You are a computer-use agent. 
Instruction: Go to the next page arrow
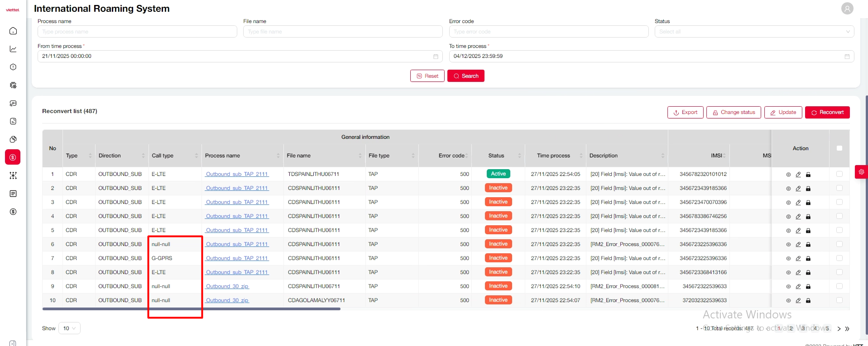pyautogui.click(x=839, y=329)
